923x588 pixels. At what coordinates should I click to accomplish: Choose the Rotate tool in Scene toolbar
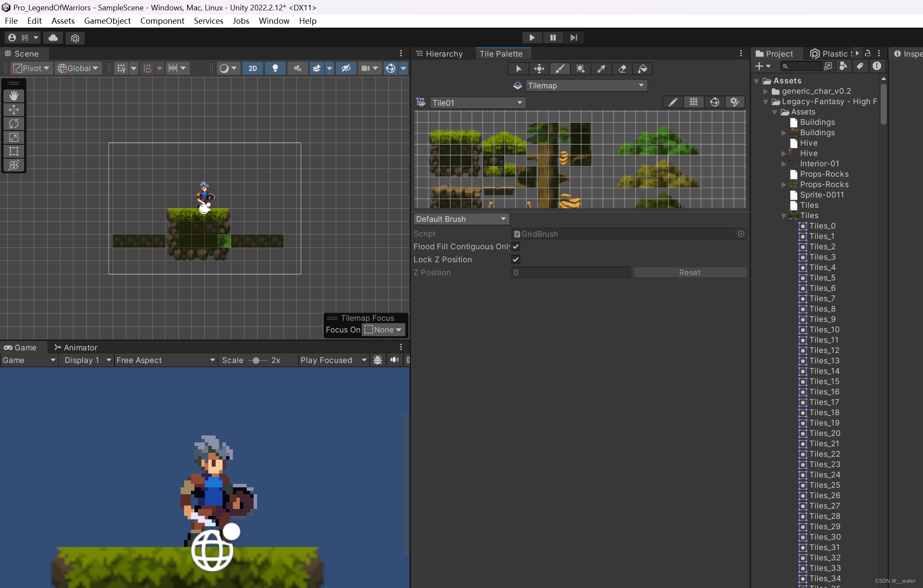pyautogui.click(x=14, y=124)
